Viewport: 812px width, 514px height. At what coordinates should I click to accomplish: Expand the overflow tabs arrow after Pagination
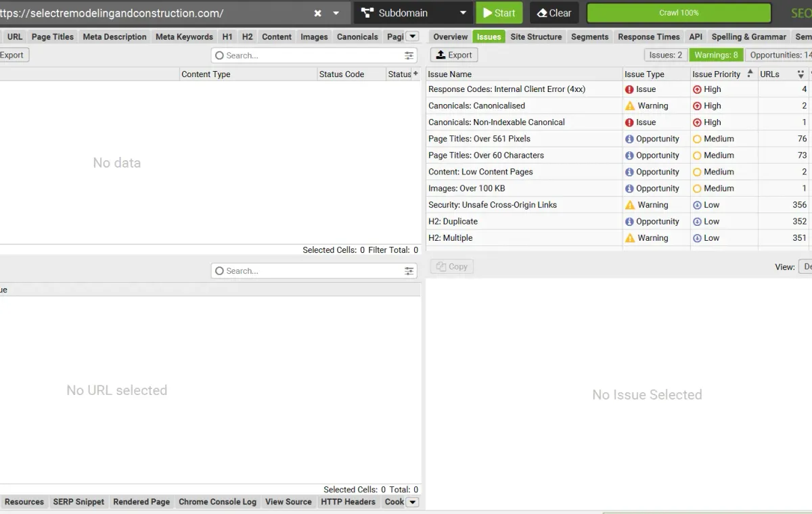(412, 37)
